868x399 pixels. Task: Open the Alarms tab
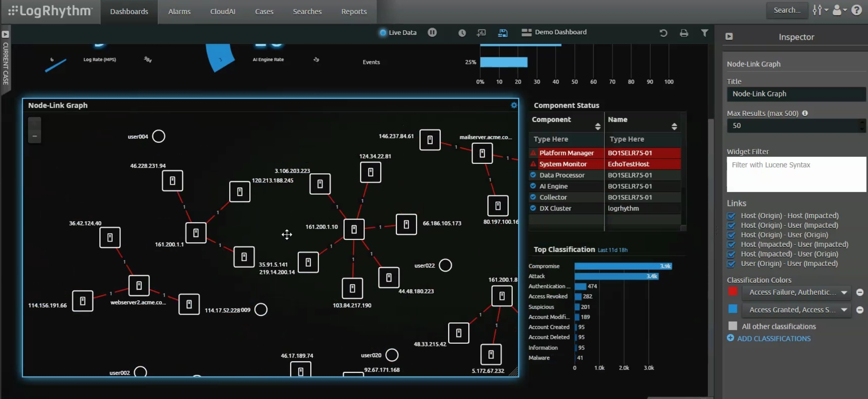click(x=179, y=11)
